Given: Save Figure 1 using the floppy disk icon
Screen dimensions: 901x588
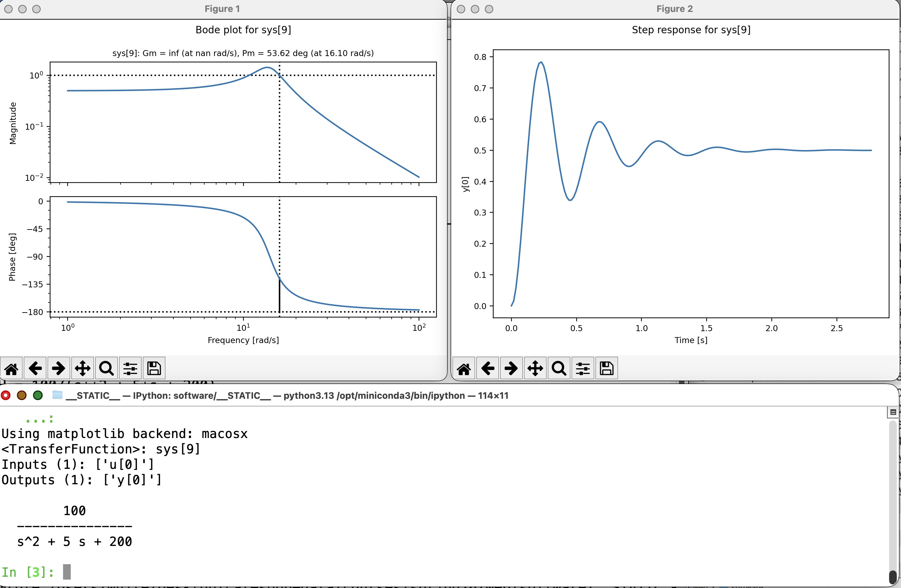Looking at the screenshot, I should pyautogui.click(x=154, y=368).
